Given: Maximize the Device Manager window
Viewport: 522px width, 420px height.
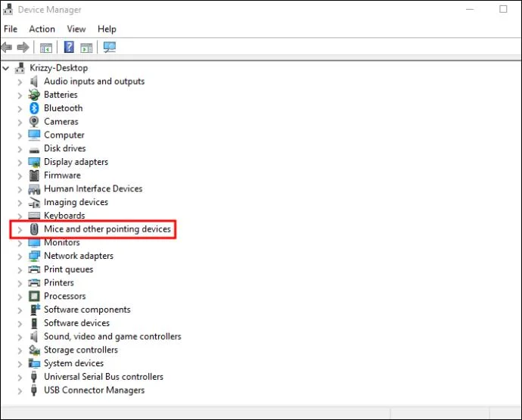Looking at the screenshot, I should [503, 9].
